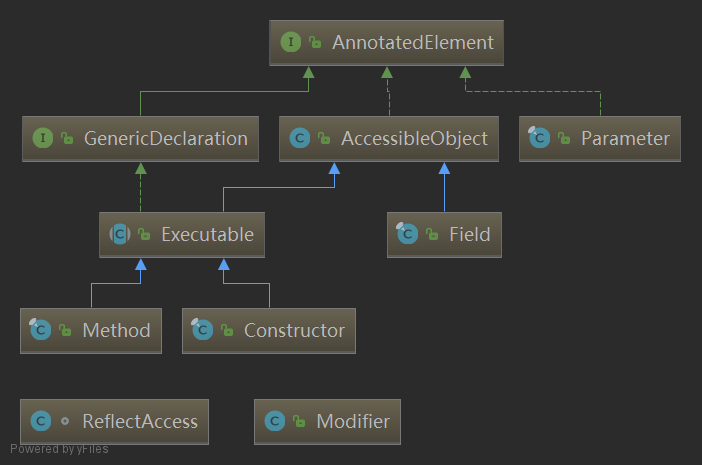Screen dimensions: 702x465
Task: Click the interface icon on GenericDeclaration
Action: pyautogui.click(x=43, y=139)
